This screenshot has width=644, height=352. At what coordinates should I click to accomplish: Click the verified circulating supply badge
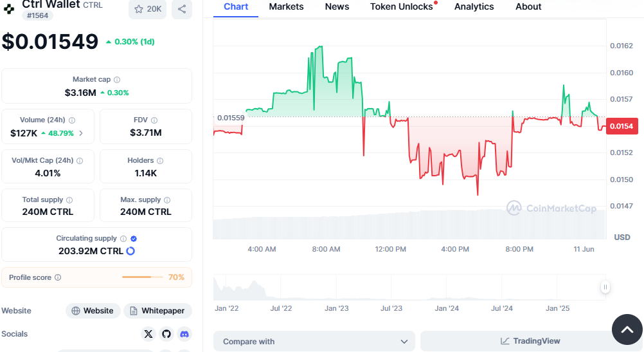point(134,239)
